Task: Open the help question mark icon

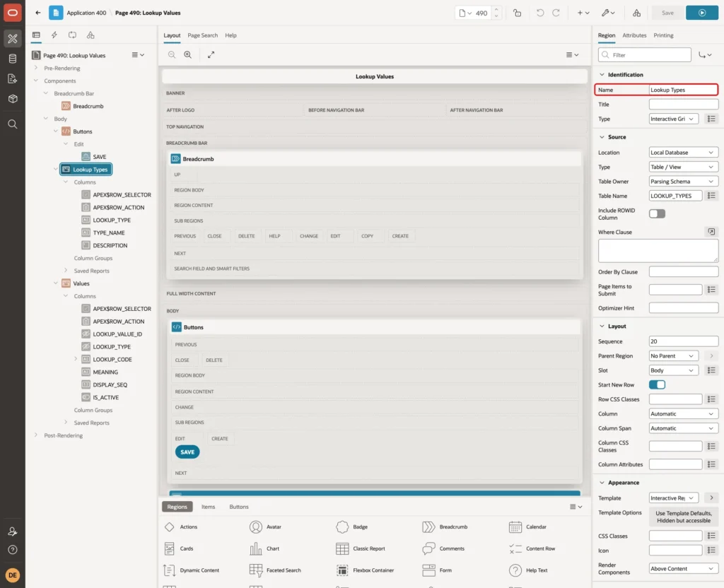Action: 13,550
